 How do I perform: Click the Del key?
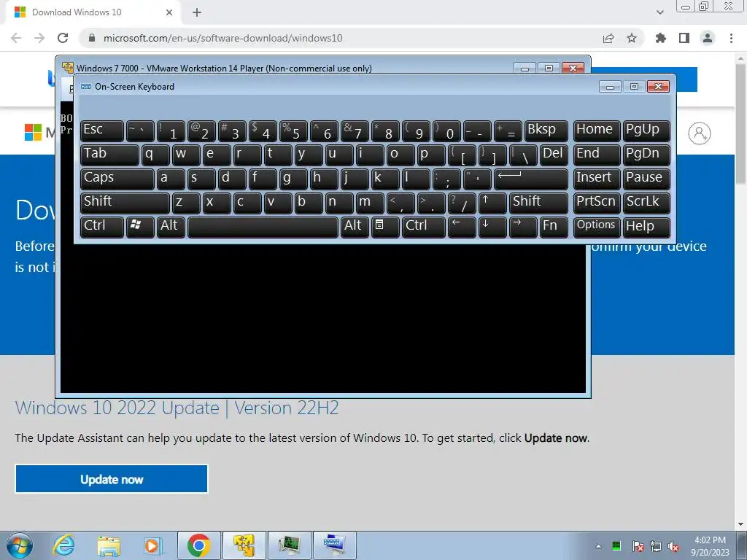554,155
